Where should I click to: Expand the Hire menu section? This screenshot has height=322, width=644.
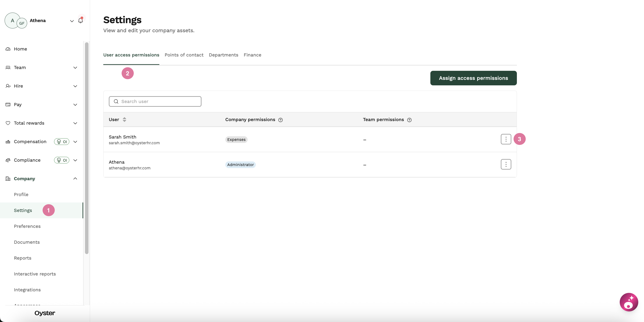(75, 86)
